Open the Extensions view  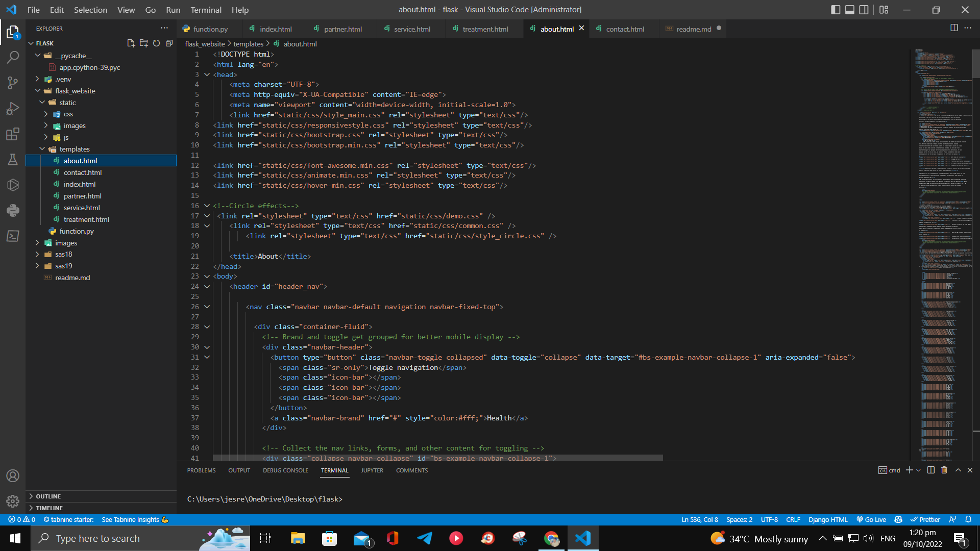(13, 134)
